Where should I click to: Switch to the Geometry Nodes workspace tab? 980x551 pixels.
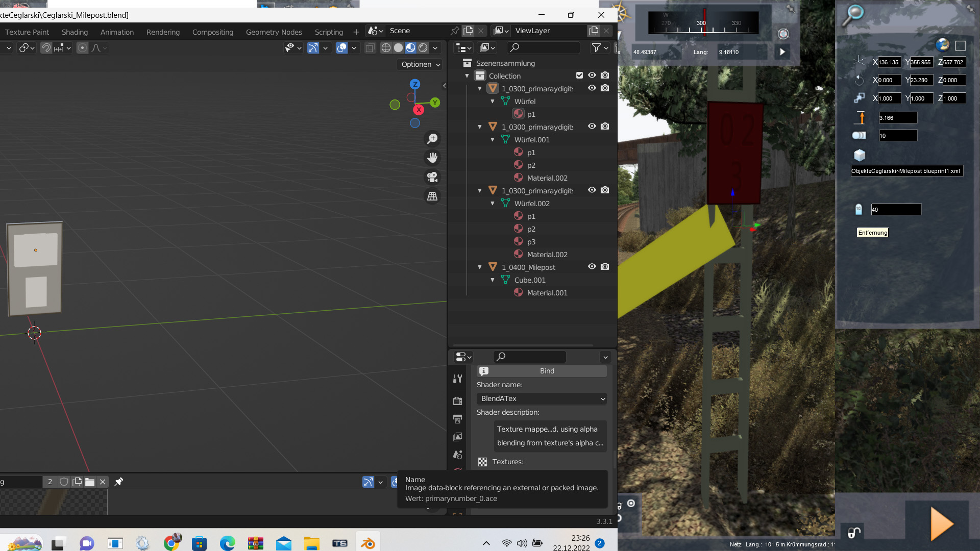point(274,32)
